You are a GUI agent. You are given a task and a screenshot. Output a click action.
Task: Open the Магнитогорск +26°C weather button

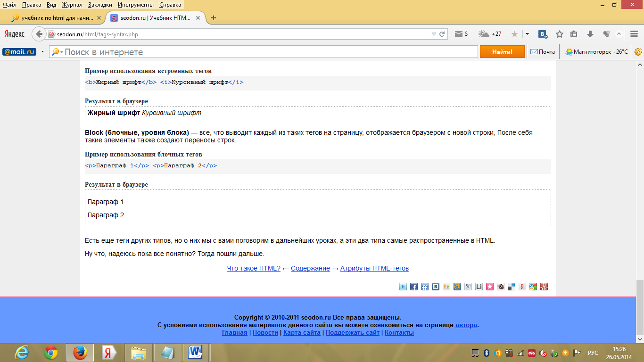click(597, 52)
